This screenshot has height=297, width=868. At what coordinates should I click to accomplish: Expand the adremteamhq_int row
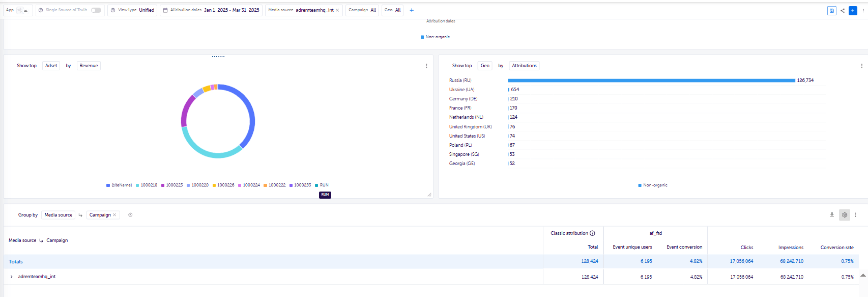12,277
